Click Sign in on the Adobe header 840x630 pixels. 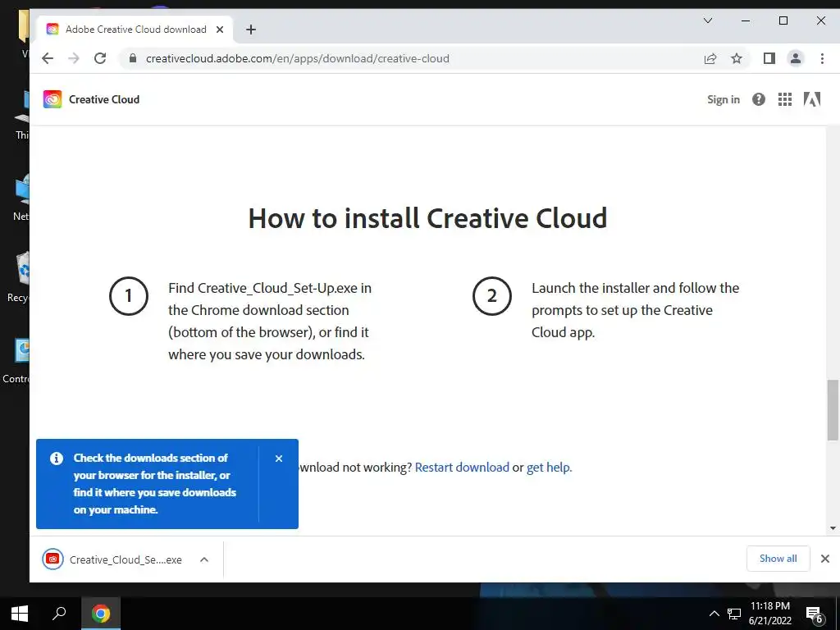pyautogui.click(x=724, y=99)
